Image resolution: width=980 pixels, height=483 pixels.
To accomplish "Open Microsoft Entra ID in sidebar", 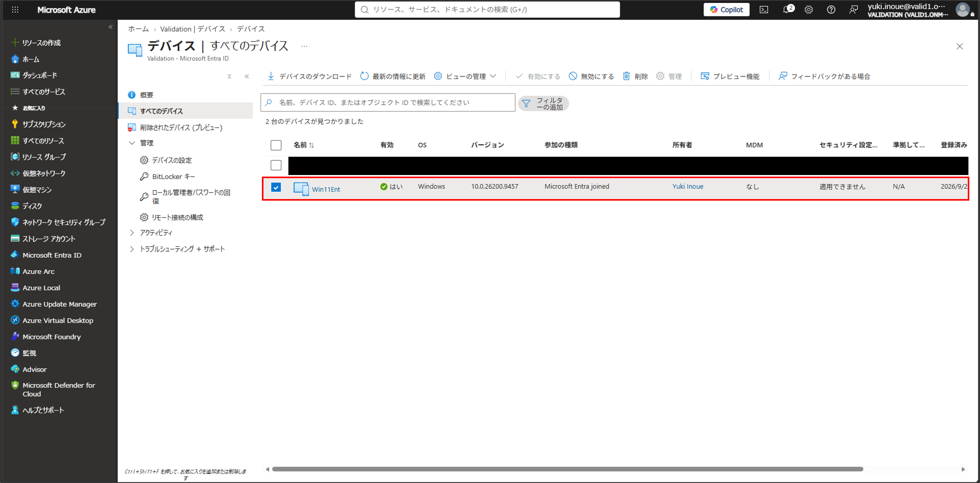I will point(46,255).
